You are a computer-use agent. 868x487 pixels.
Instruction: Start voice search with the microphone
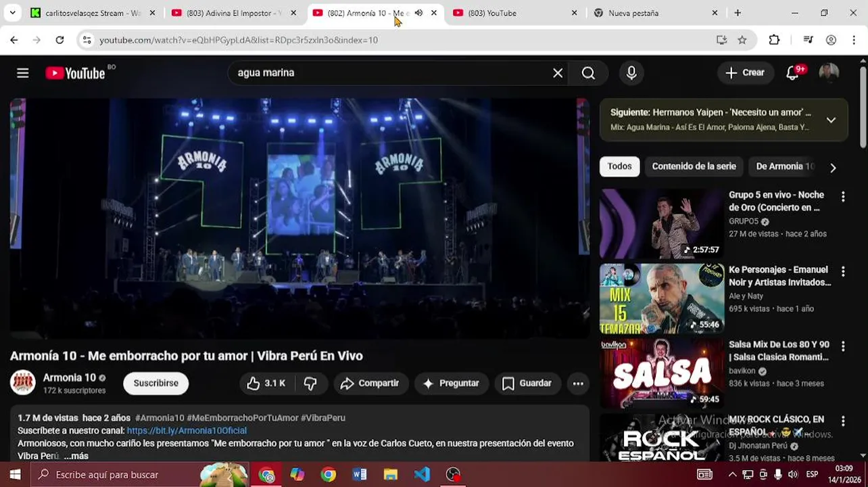(631, 73)
